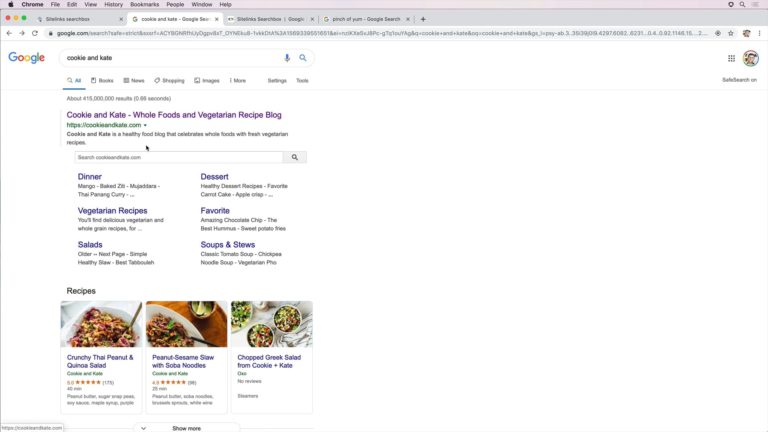Click the sitelinks searchbox magnifier button
The image size is (768, 432).
(x=295, y=157)
